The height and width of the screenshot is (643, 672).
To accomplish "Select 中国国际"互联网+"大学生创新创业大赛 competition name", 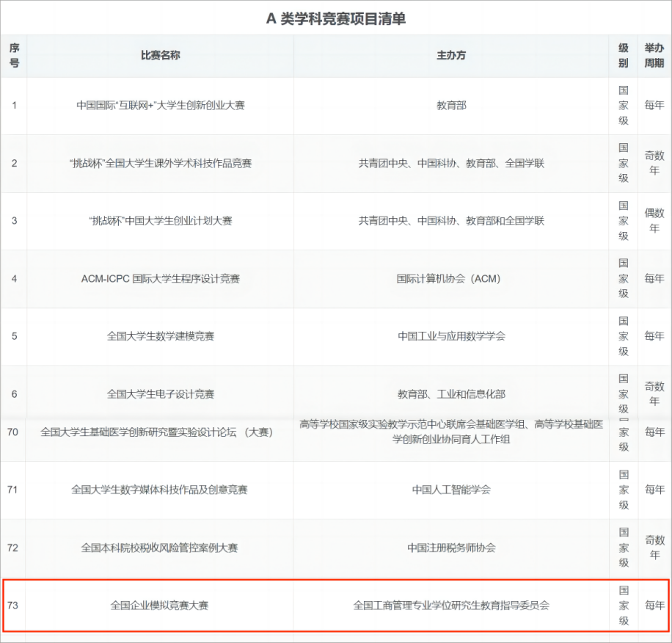I will pyautogui.click(x=160, y=106).
